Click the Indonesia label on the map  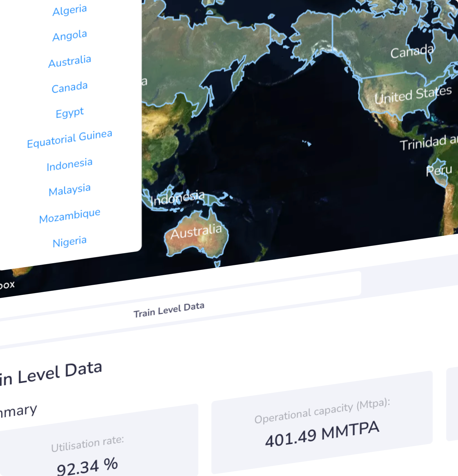178,198
